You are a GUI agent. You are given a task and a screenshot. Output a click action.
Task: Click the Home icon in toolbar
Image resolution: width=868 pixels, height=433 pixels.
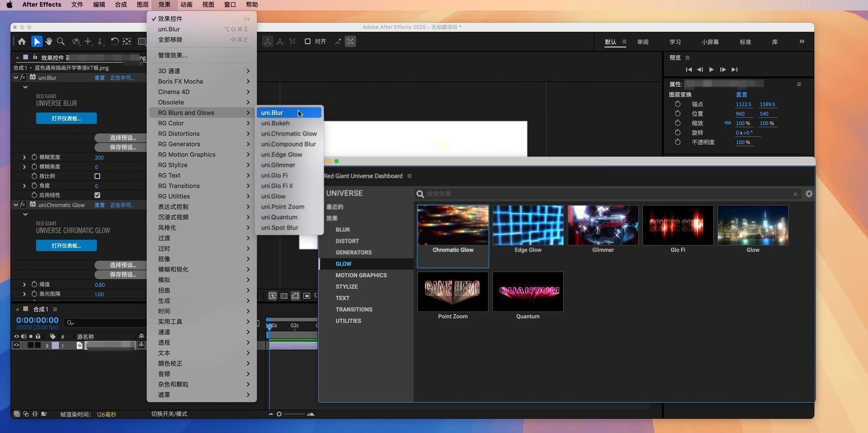[x=22, y=42]
